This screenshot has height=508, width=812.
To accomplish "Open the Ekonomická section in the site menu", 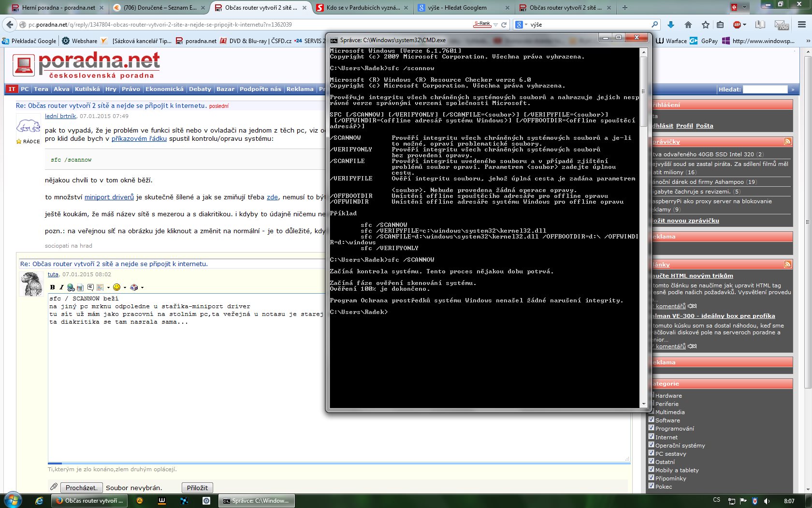I will (x=164, y=89).
